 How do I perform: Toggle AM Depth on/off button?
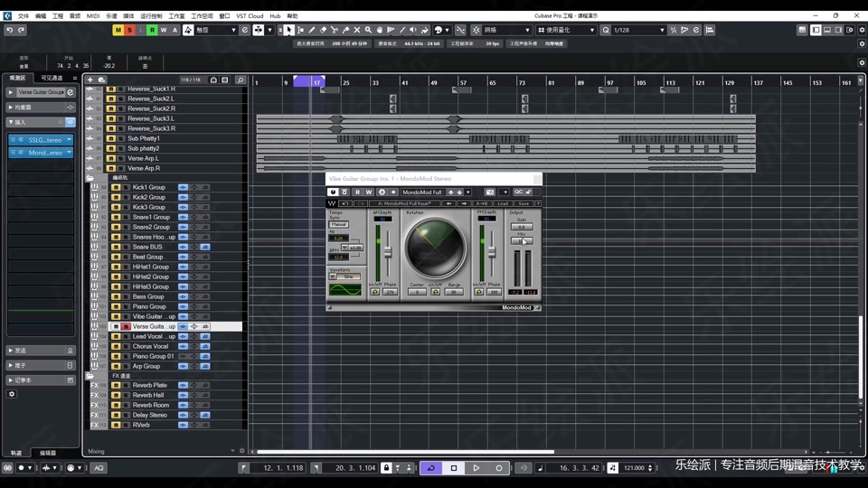coord(375,292)
